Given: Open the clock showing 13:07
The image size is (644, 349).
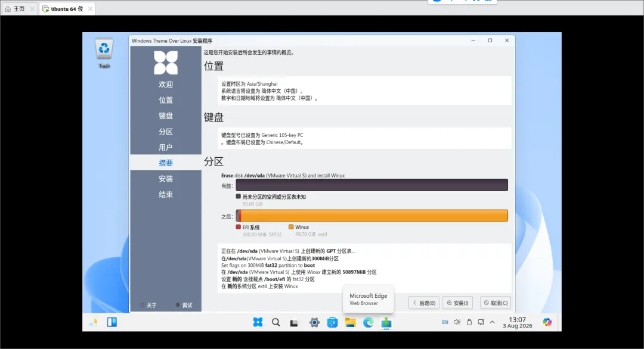Looking at the screenshot, I should tap(518, 322).
